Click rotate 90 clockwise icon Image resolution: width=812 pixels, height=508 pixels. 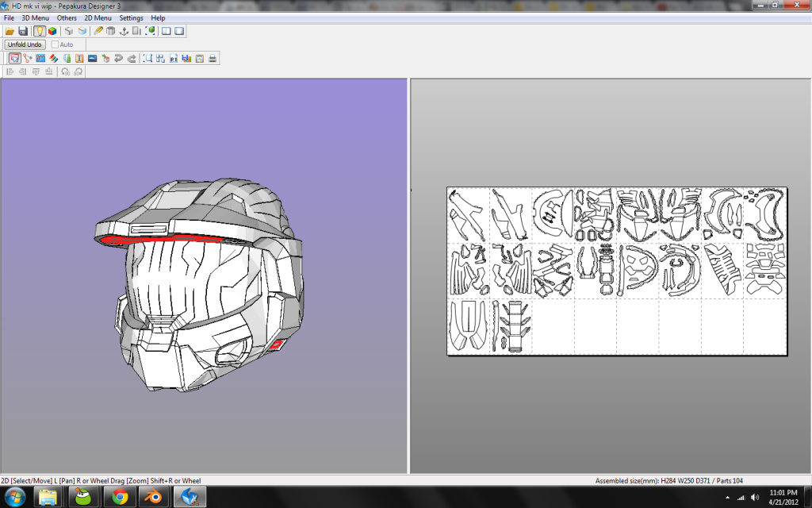[79, 71]
